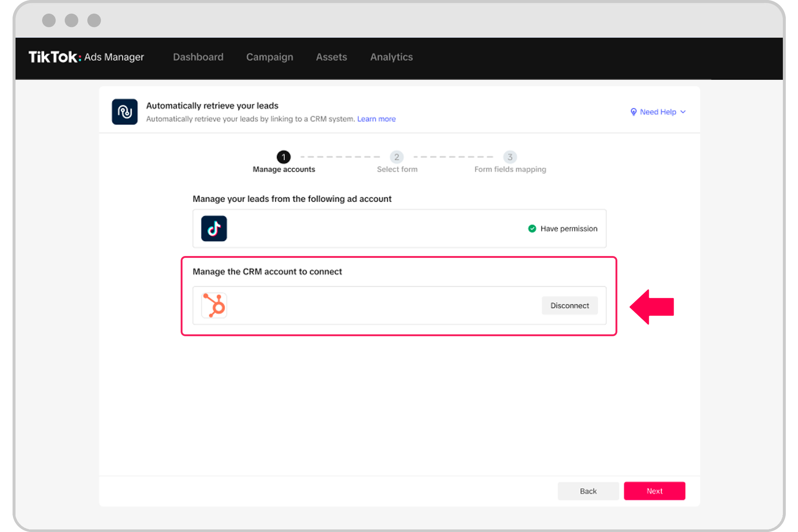The width and height of the screenshot is (798, 532).
Task: Select the Campaign menu item
Action: 269,58
